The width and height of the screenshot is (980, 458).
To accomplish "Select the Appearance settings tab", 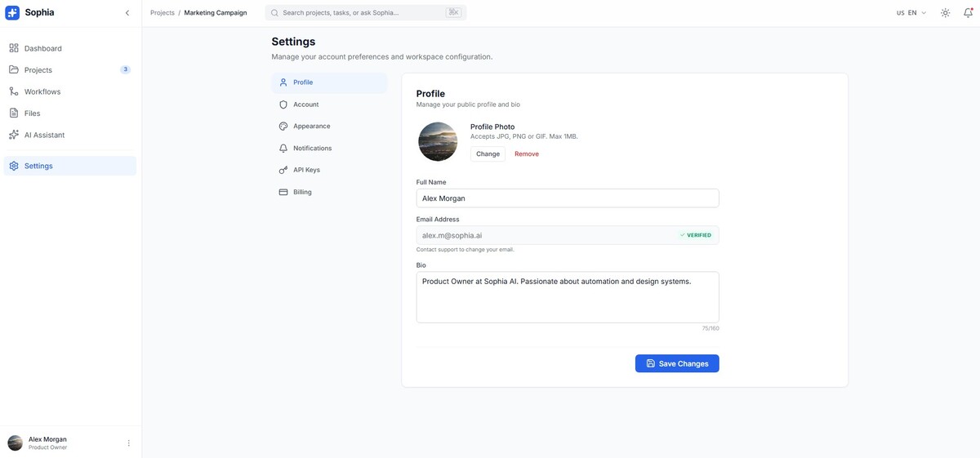I will (311, 127).
